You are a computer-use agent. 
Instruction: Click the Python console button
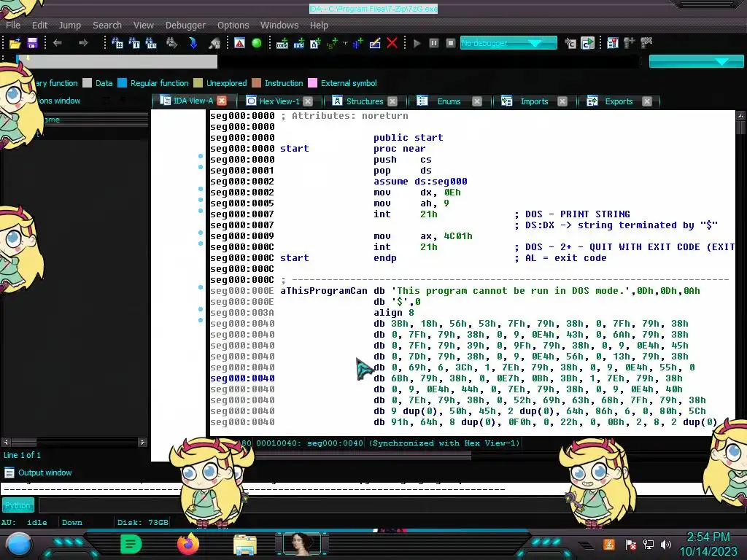coord(18,505)
